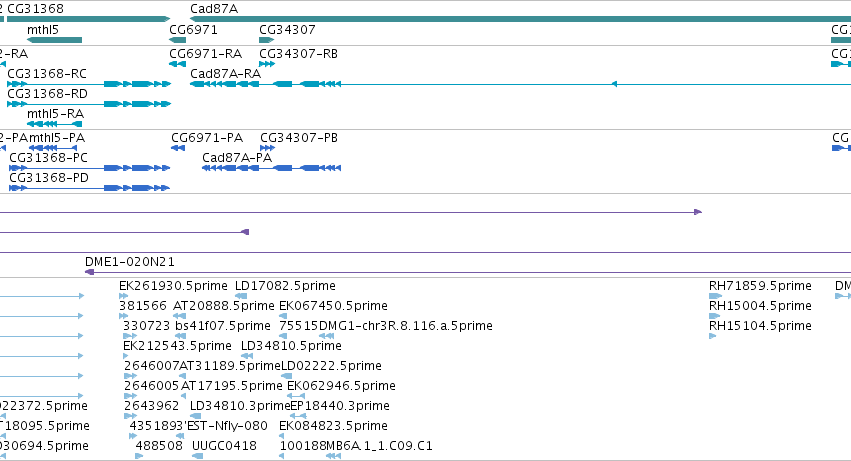Select the CG6971 gene label
Image resolution: width=851 pixels, height=461 pixels.
(x=193, y=30)
